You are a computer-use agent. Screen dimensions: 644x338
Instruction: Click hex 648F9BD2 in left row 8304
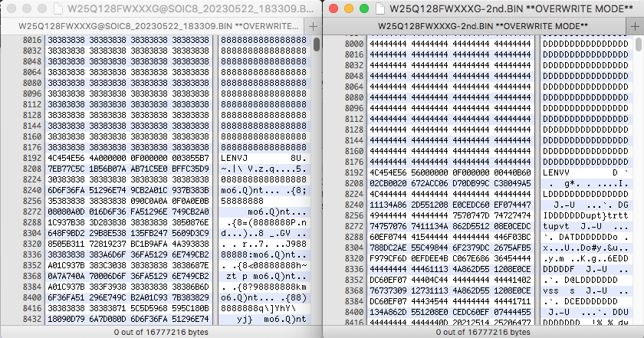click(x=67, y=233)
